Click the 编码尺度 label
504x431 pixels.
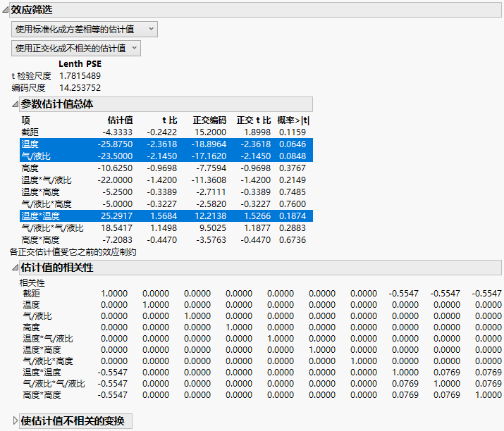pos(29,87)
